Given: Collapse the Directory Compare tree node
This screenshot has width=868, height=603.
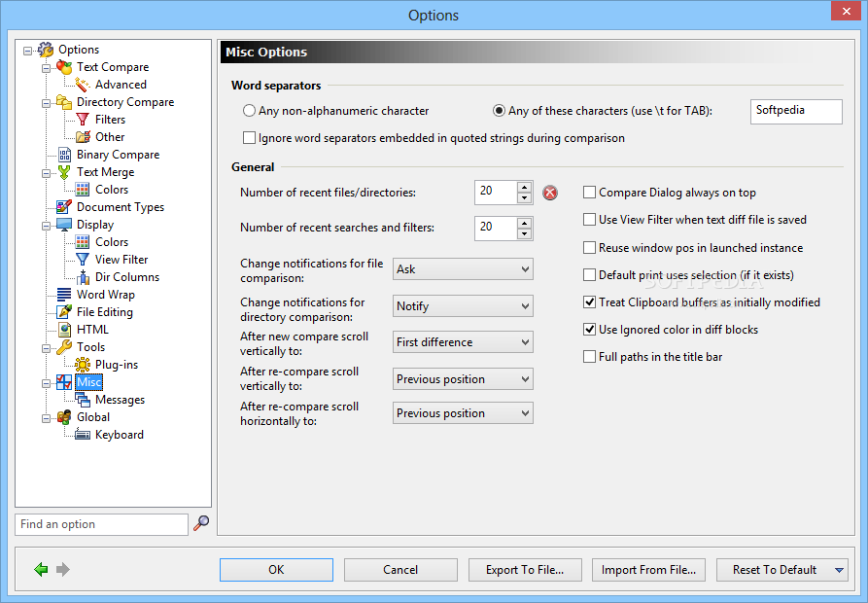Looking at the screenshot, I should click(x=47, y=103).
